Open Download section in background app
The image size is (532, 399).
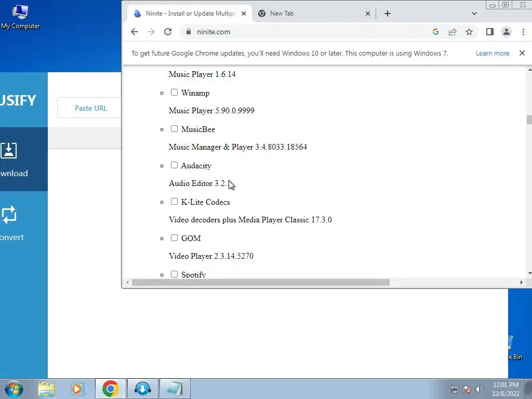(x=23, y=159)
